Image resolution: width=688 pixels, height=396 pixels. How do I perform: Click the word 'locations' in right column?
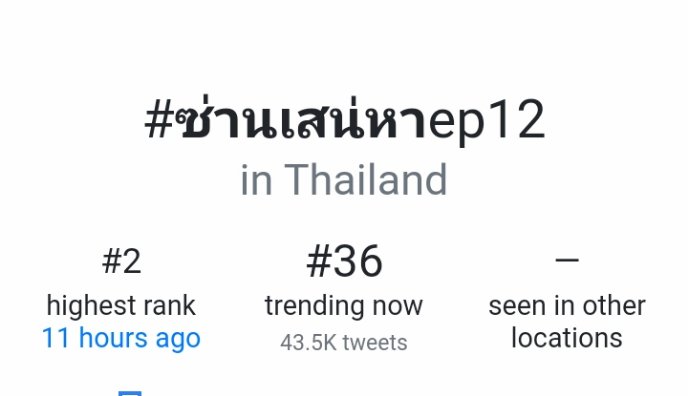(567, 338)
